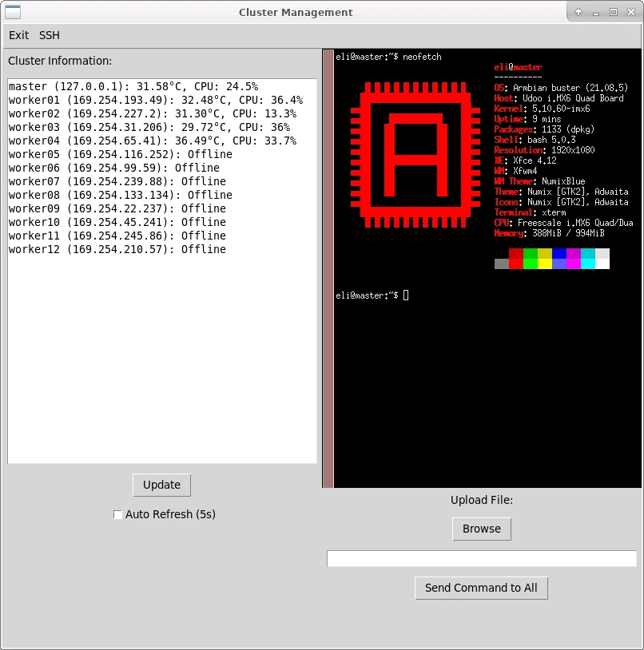Enable the Auto Refresh (5s) checkbox
Image resolution: width=644 pixels, height=650 pixels.
(x=118, y=515)
